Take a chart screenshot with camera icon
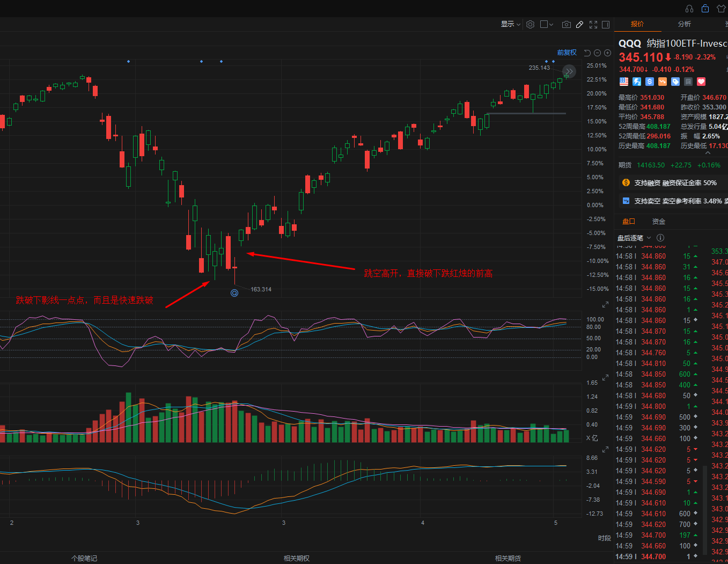This screenshot has width=728, height=564. [566, 24]
